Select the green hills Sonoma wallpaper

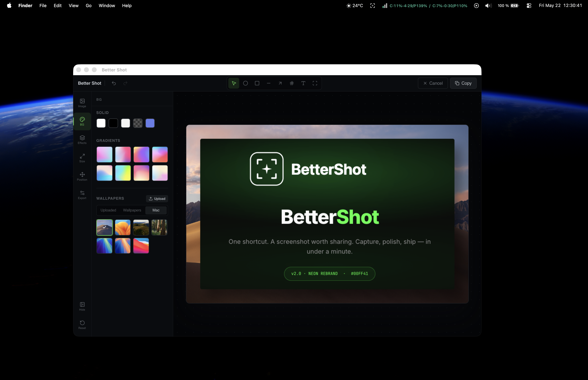coord(141,227)
